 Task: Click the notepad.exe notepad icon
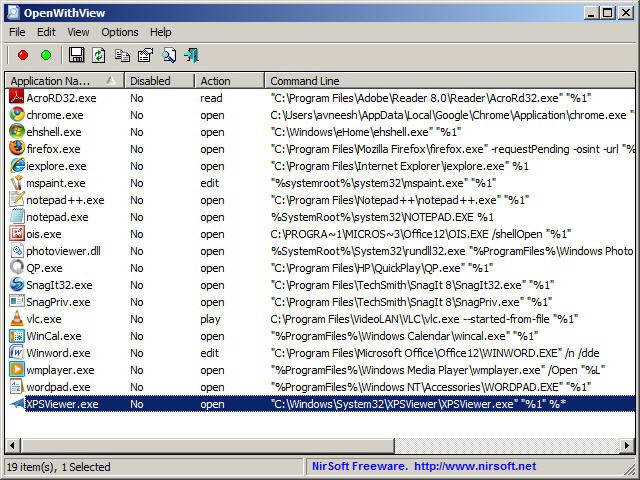(16, 216)
